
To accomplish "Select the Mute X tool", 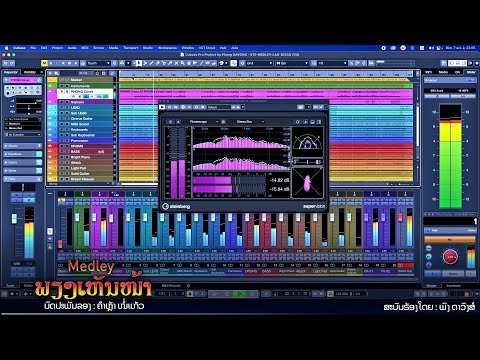I will tap(176, 63).
